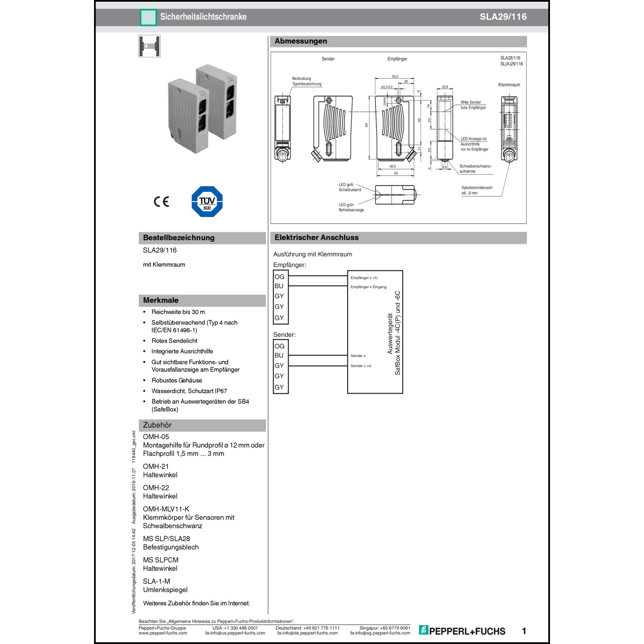Click the green square in the header bar
The width and height of the screenshot is (644, 644).
[148, 17]
